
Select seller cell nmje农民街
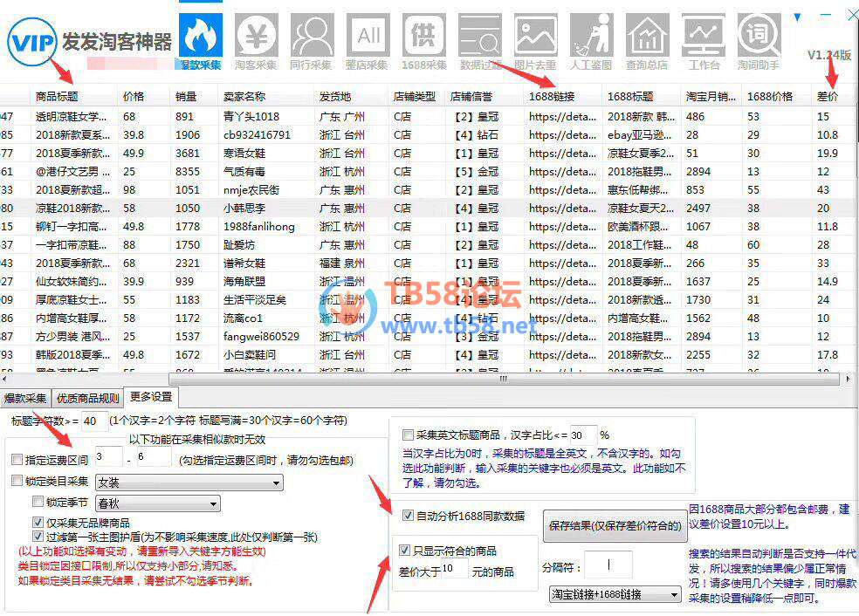coord(251,190)
